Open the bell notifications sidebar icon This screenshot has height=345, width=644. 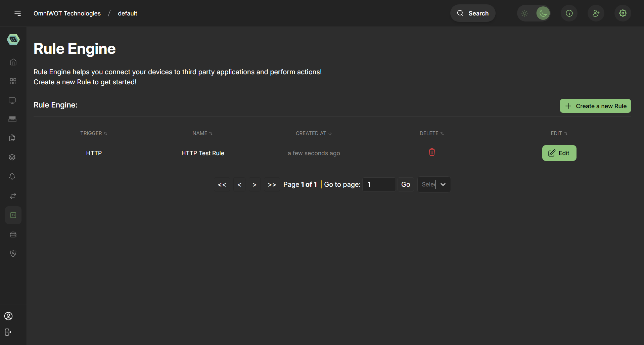(x=12, y=176)
